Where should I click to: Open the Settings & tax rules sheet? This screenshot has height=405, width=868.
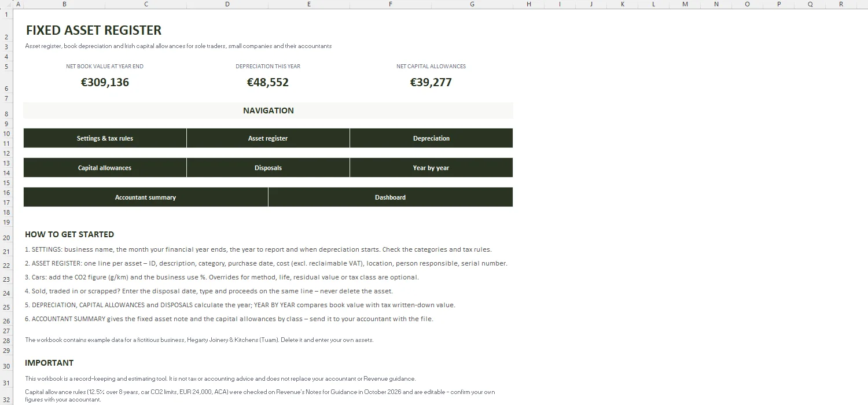click(105, 138)
